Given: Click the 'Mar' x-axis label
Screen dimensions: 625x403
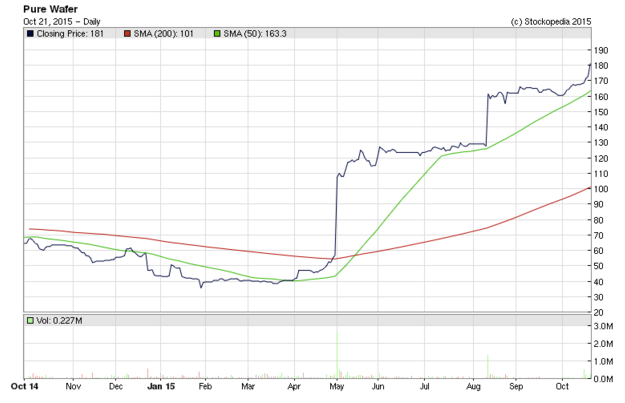Looking at the screenshot, I should tap(248, 386).
